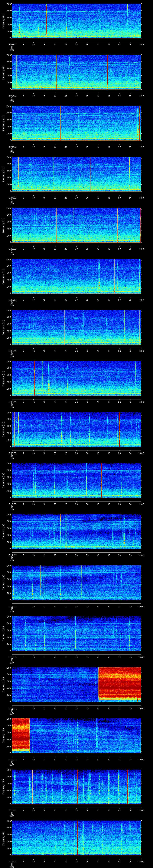
Task: Click the 5:09:00 start time label
Action: point(12,453)
